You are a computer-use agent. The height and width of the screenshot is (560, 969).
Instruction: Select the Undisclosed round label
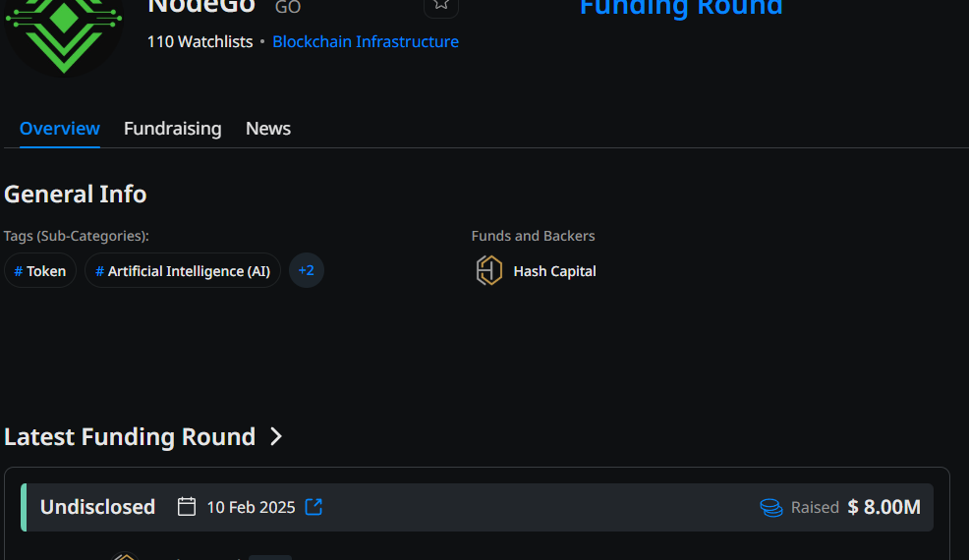coord(97,507)
